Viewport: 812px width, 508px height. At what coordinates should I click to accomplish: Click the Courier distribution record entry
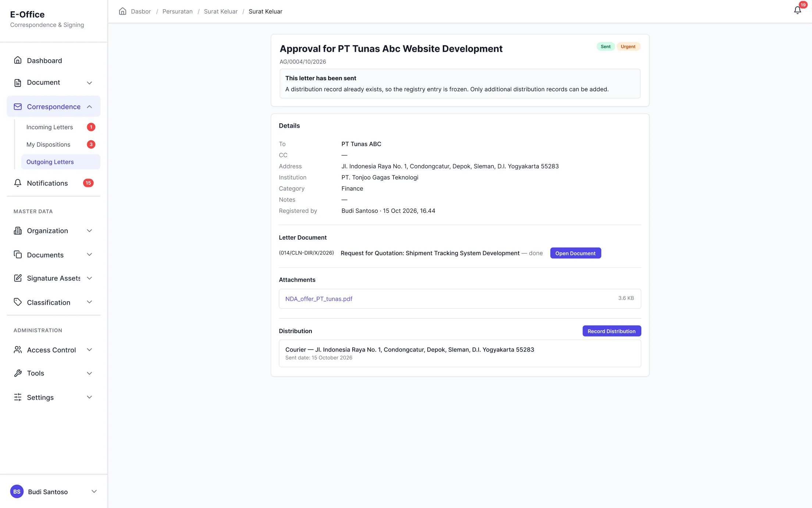coord(460,353)
